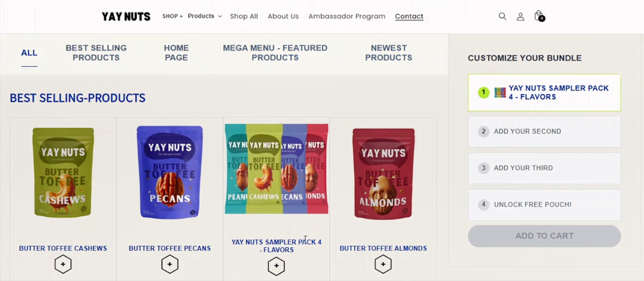Open the Shop All link
The height and width of the screenshot is (281, 644).
244,16
